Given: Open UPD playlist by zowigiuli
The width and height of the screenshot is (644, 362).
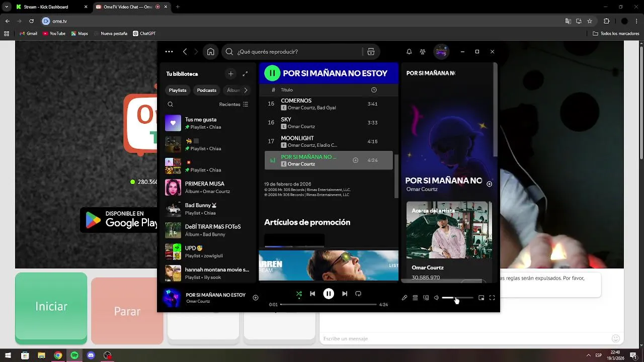Looking at the screenshot, I should coord(208,252).
